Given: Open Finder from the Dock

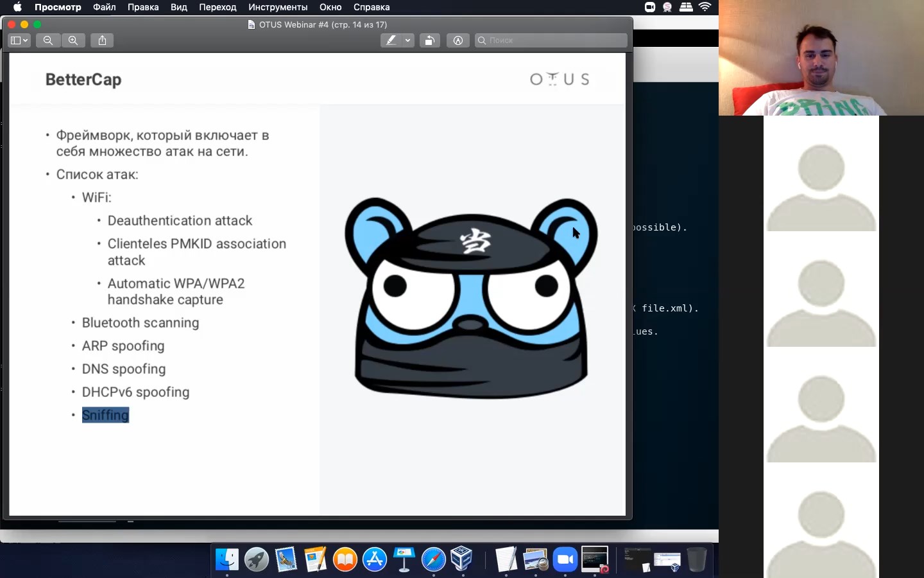Looking at the screenshot, I should coord(227,559).
